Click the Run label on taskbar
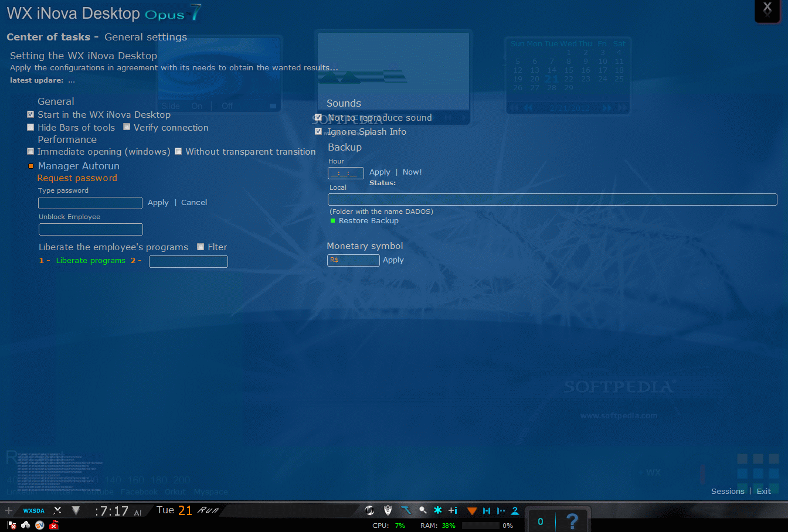 tap(208, 510)
